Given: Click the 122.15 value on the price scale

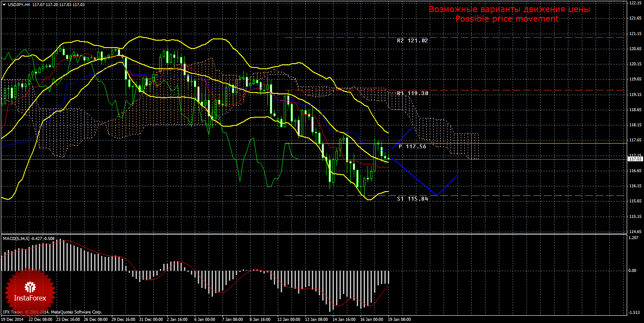Looking at the screenshot, I should point(634,3).
